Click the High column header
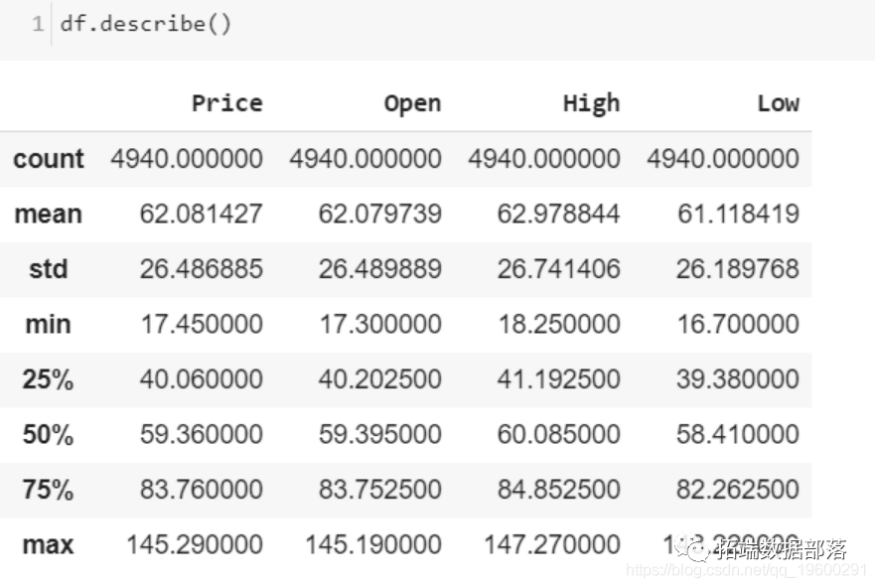 [591, 103]
